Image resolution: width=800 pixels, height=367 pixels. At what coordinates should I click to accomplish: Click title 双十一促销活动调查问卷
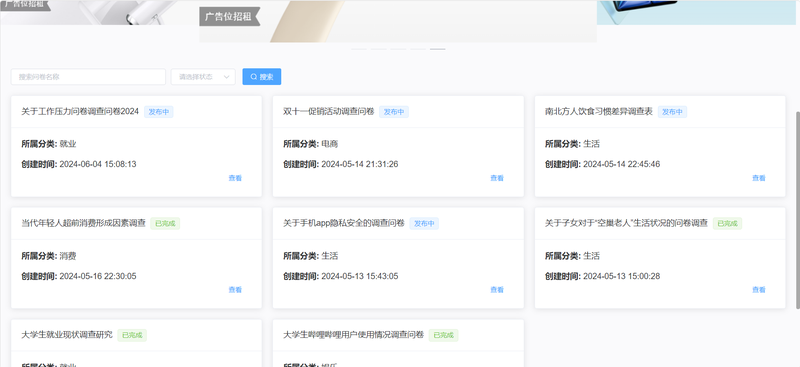coord(329,111)
